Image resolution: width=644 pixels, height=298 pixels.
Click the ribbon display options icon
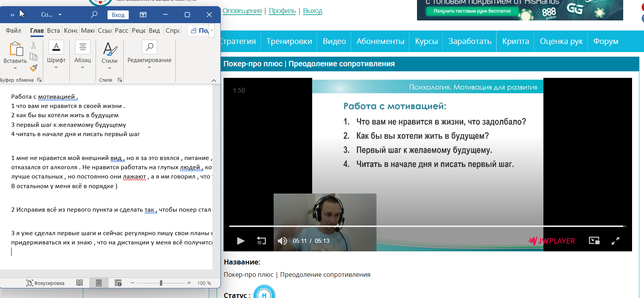143,15
